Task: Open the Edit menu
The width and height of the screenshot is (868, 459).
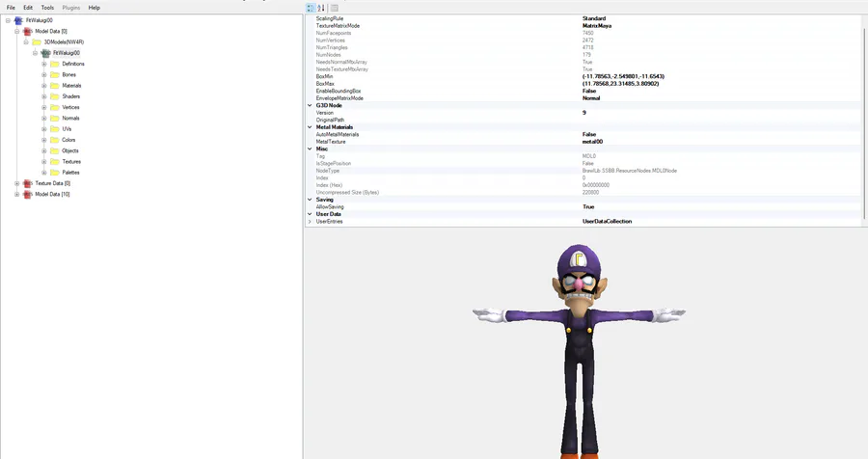Action: 28,8
